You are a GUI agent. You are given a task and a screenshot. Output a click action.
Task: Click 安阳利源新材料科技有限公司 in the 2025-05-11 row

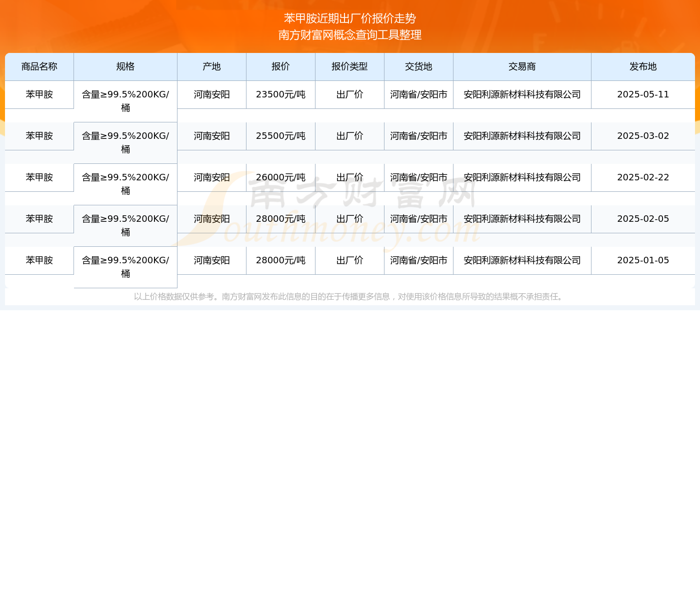tap(522, 94)
